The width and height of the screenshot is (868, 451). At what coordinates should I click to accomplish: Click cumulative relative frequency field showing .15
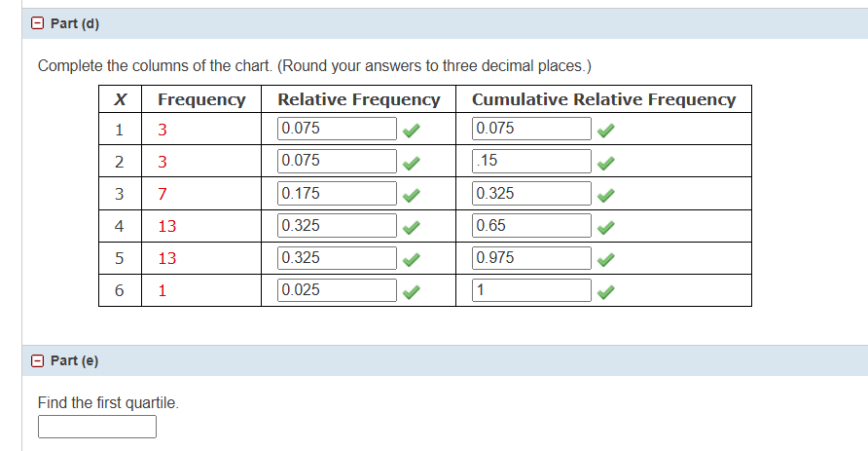532,161
